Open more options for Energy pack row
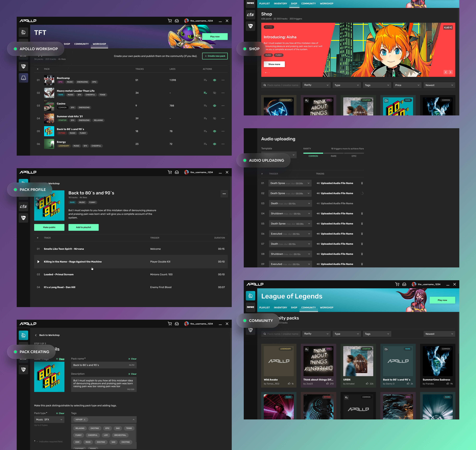Screen dimensions: 476x450 click(x=223, y=144)
